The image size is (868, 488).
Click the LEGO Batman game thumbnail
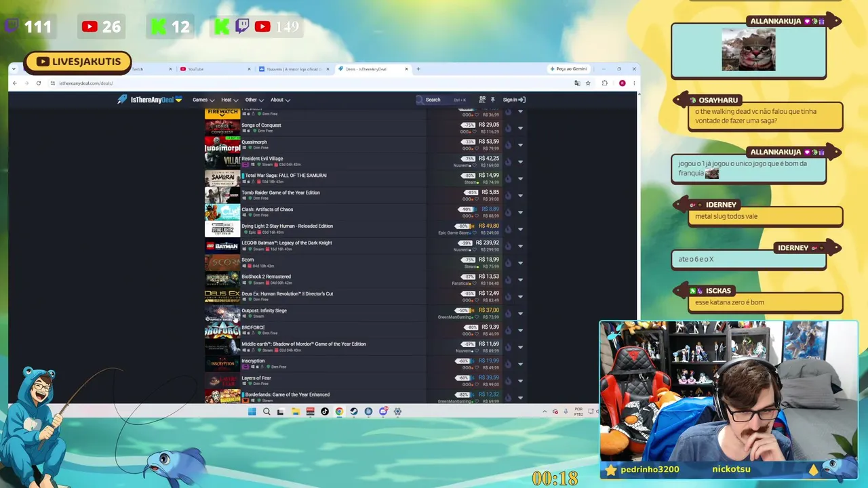(222, 245)
